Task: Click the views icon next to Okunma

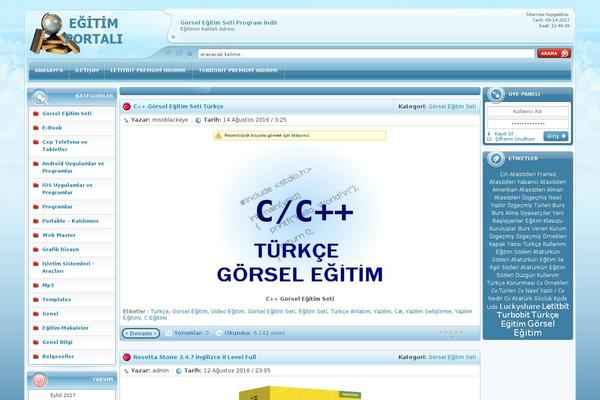Action: pos(219,333)
